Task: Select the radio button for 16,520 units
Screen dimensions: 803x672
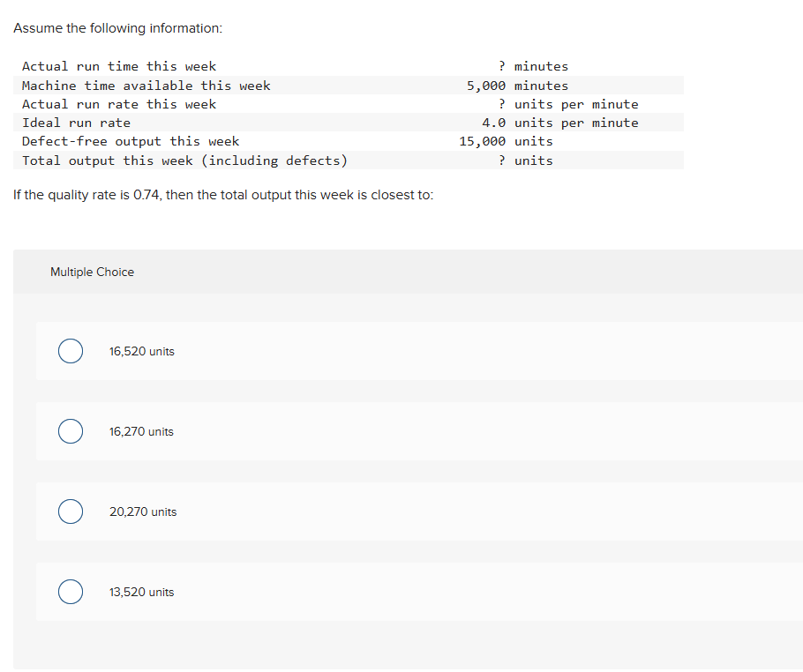Action: 71,351
